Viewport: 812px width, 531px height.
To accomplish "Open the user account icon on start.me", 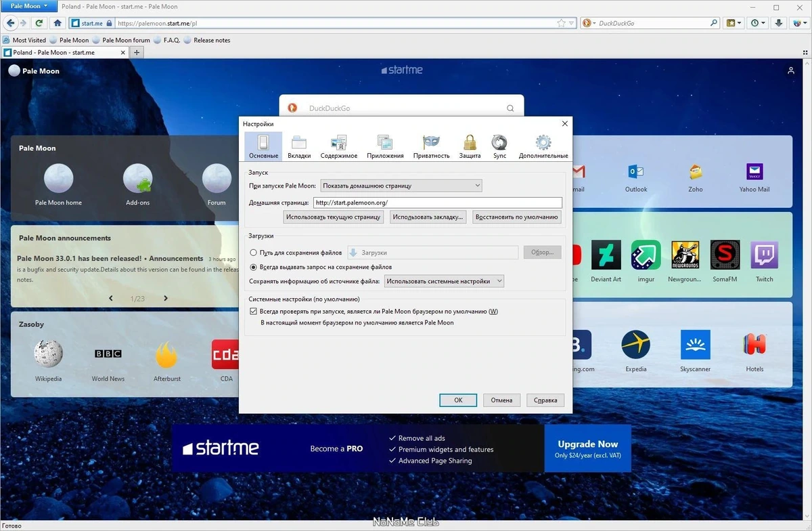I will tap(790, 70).
